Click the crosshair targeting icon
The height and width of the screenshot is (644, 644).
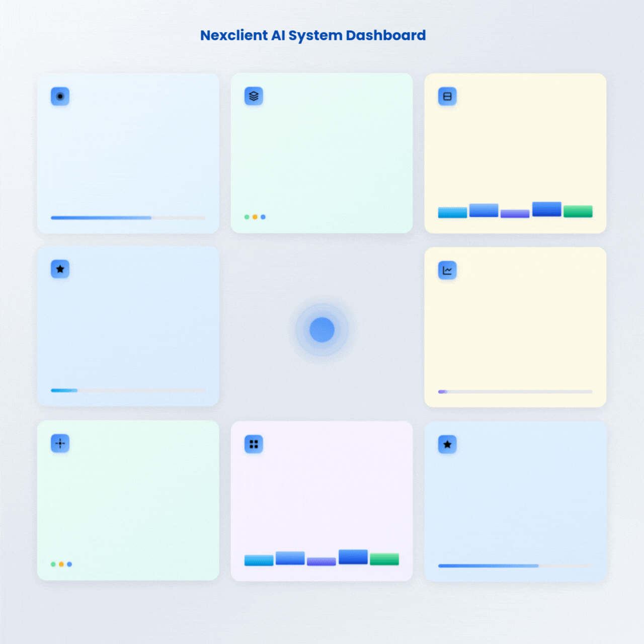(59, 443)
